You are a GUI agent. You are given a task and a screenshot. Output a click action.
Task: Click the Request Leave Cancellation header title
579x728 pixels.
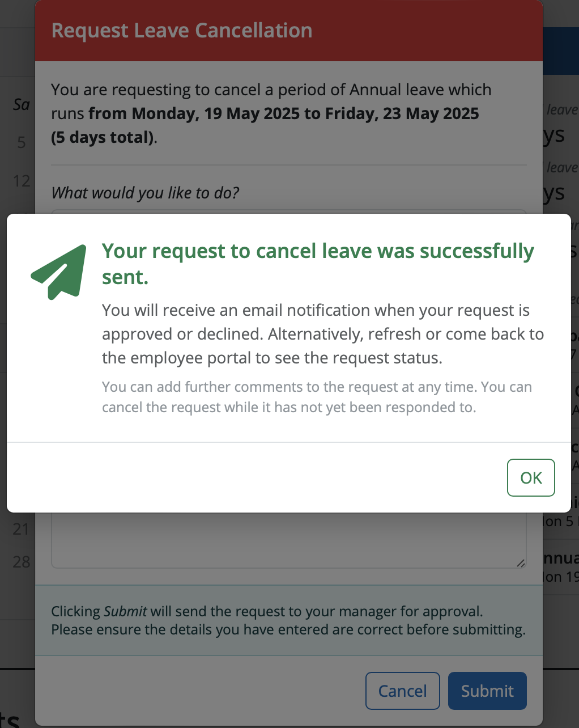click(x=182, y=31)
